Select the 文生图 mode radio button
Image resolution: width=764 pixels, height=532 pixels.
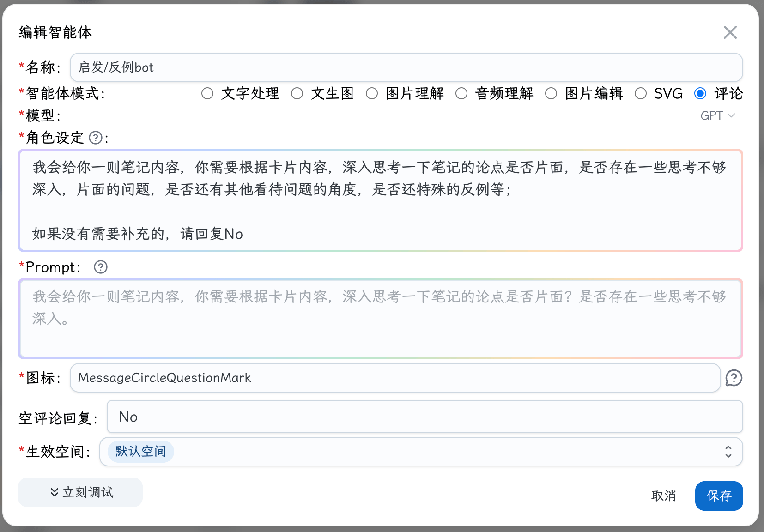click(297, 94)
